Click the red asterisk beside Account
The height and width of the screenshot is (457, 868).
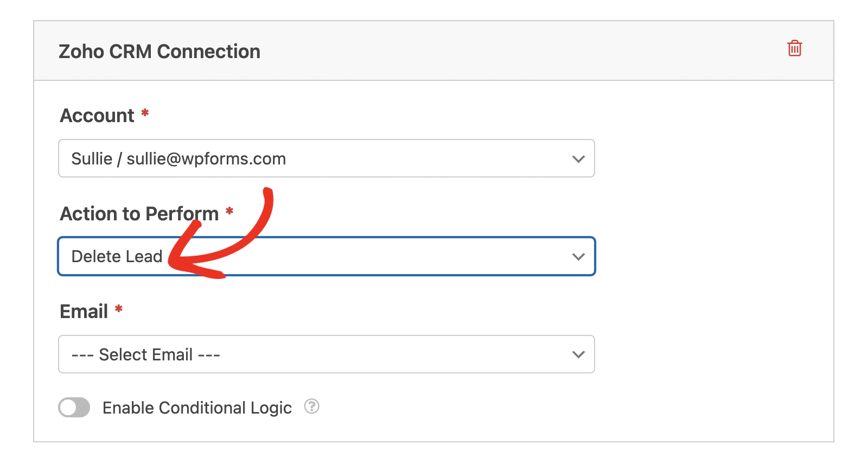[x=145, y=113]
